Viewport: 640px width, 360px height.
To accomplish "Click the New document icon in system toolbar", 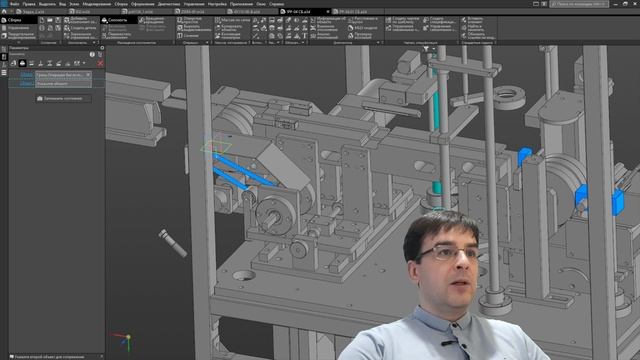I will [42, 20].
